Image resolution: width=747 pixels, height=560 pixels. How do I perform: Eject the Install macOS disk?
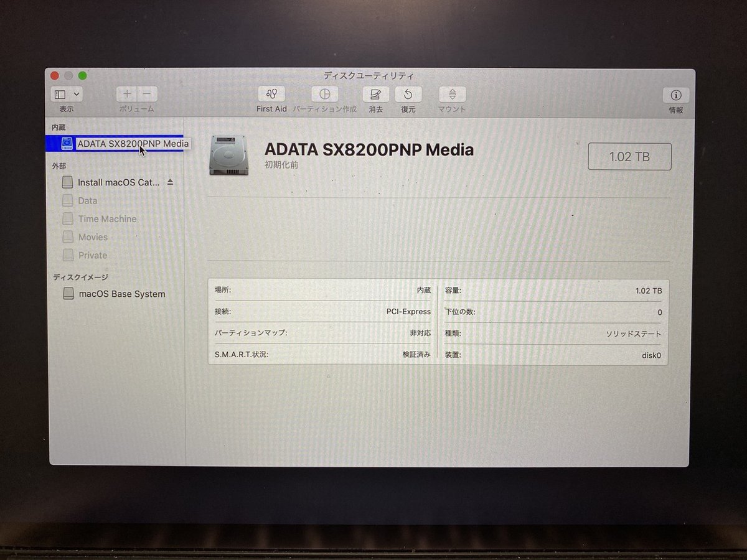coord(171,183)
